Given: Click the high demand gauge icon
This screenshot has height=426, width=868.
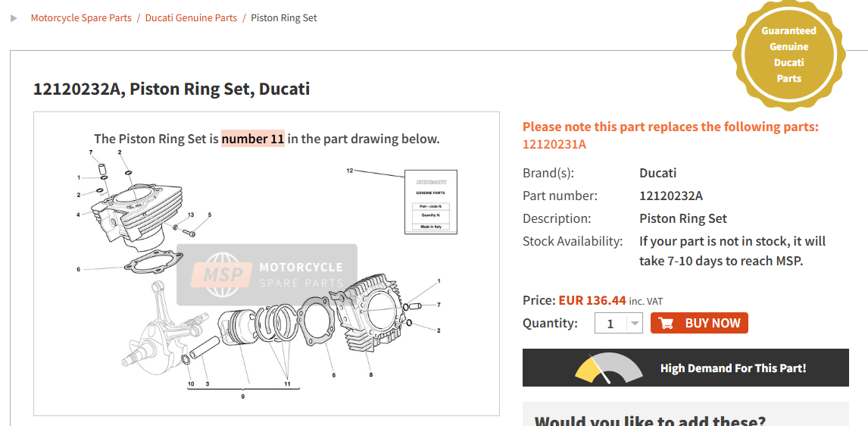Looking at the screenshot, I should click(609, 368).
